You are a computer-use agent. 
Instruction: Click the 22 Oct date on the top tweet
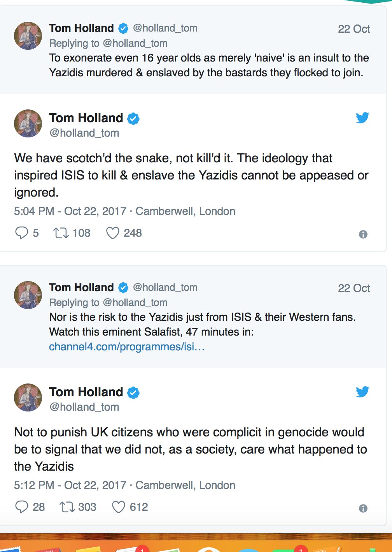[x=353, y=29]
